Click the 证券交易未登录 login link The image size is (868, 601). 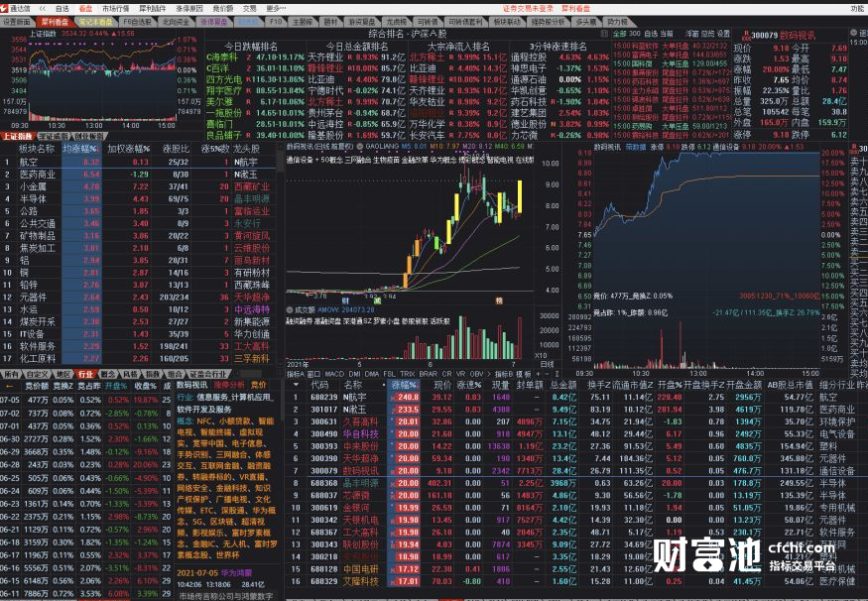tap(528, 9)
